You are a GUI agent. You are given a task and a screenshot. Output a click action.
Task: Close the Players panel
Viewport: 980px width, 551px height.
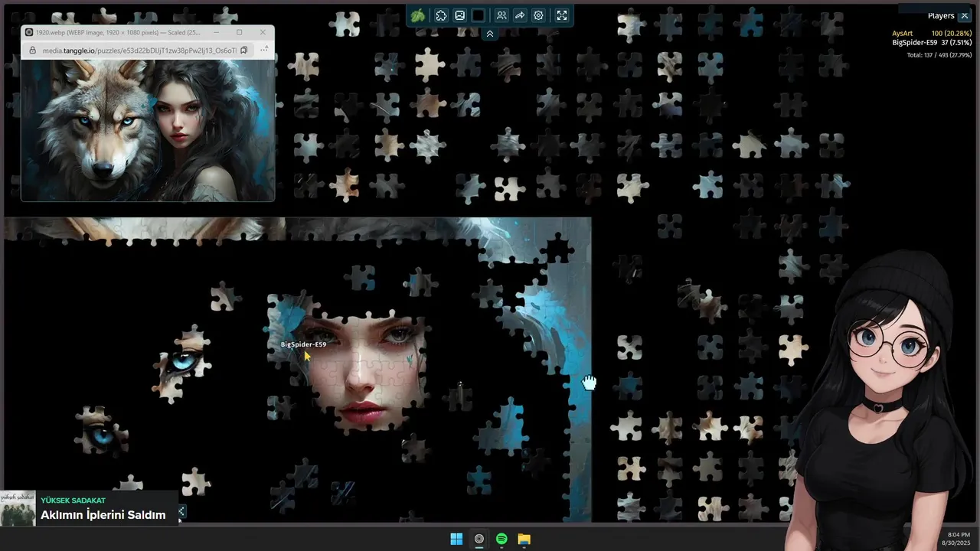[964, 15]
